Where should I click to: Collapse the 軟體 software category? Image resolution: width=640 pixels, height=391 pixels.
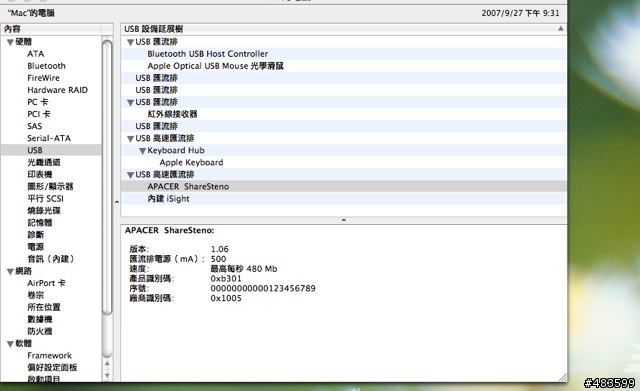[x=10, y=344]
